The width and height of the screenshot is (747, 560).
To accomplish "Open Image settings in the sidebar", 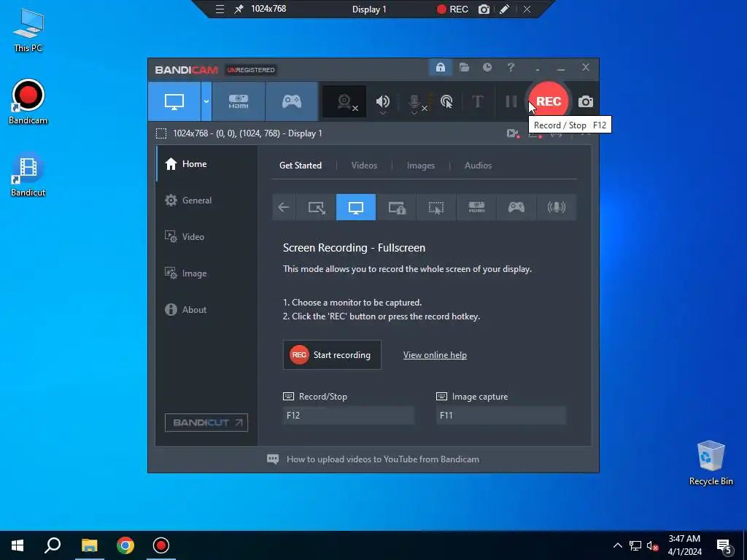I will tap(206, 273).
